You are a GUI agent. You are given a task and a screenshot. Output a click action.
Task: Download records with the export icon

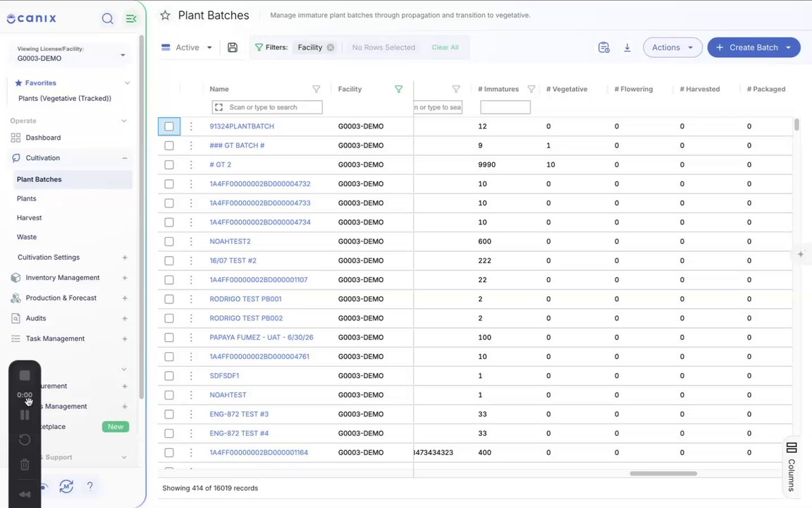coord(627,47)
